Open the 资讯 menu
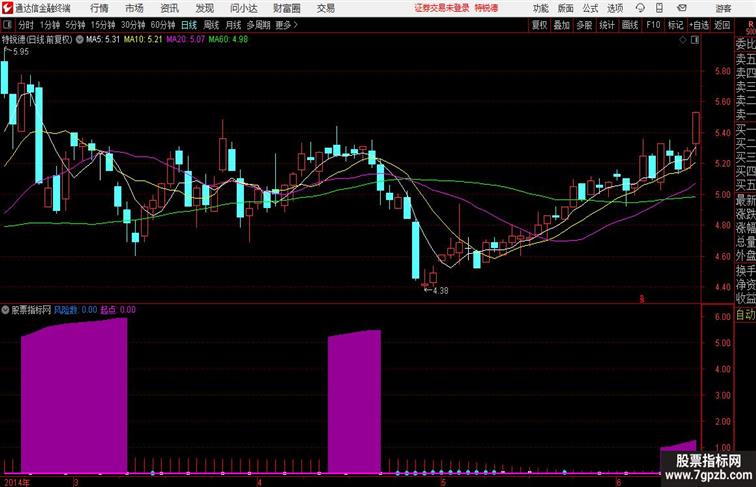The width and height of the screenshot is (756, 487). [x=169, y=8]
